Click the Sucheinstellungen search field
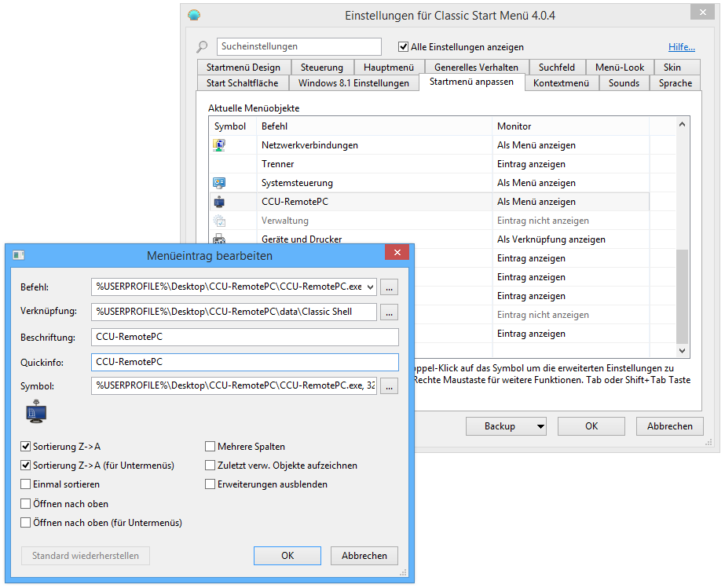Viewport: 725px width, 588px height. [298, 46]
